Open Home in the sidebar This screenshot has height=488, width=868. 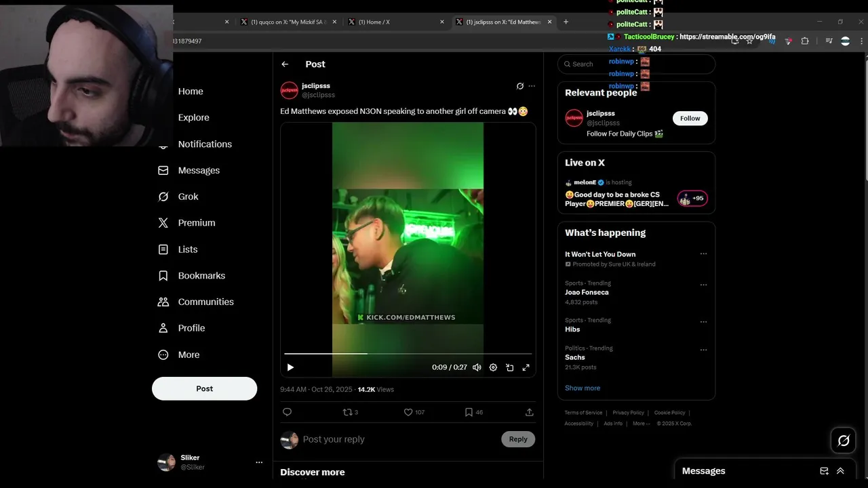(x=191, y=91)
